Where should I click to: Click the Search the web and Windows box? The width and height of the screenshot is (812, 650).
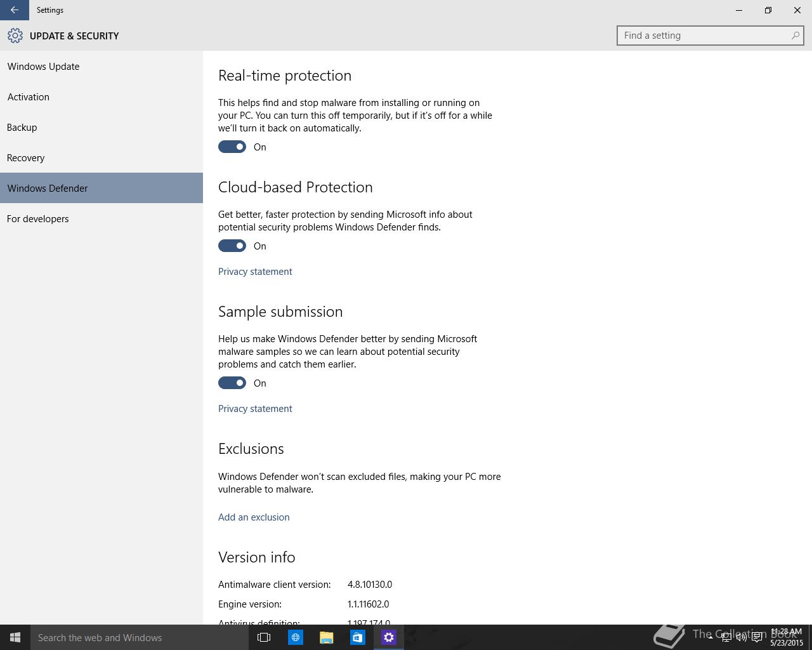[x=139, y=637]
